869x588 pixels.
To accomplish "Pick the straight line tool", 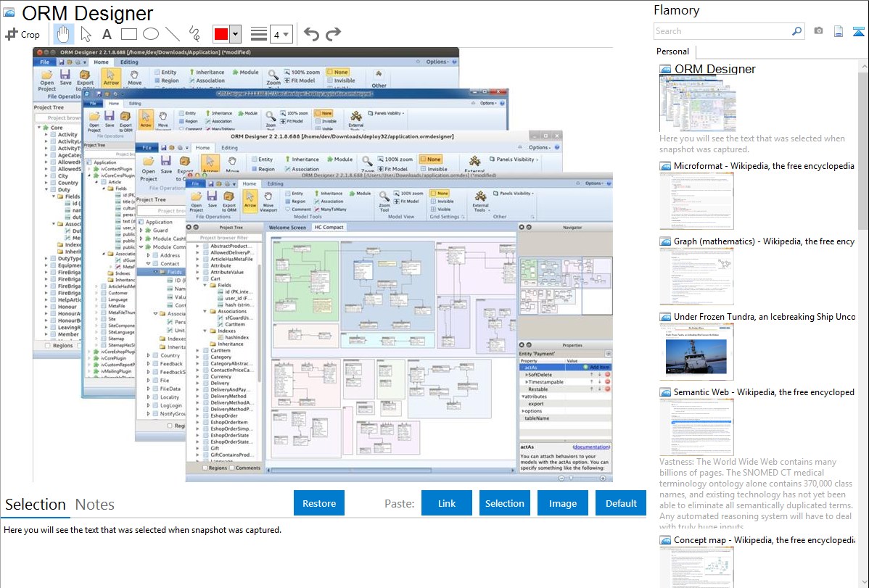I will click(173, 34).
